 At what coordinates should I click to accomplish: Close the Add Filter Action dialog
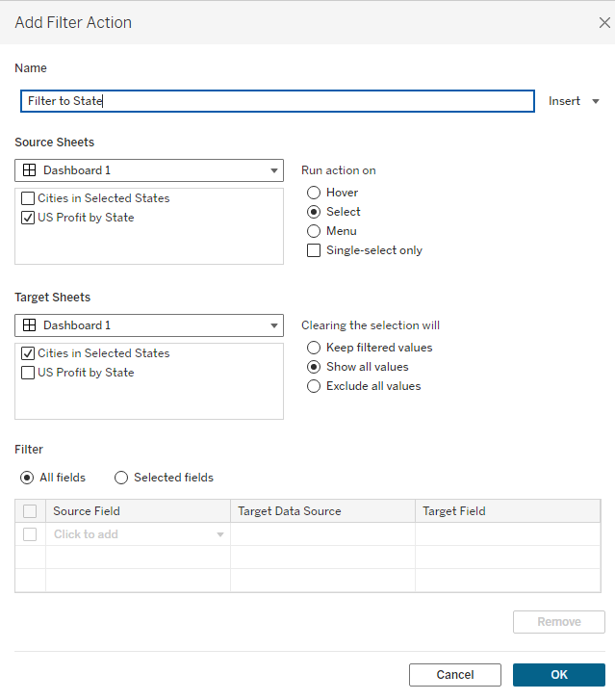[x=604, y=22]
